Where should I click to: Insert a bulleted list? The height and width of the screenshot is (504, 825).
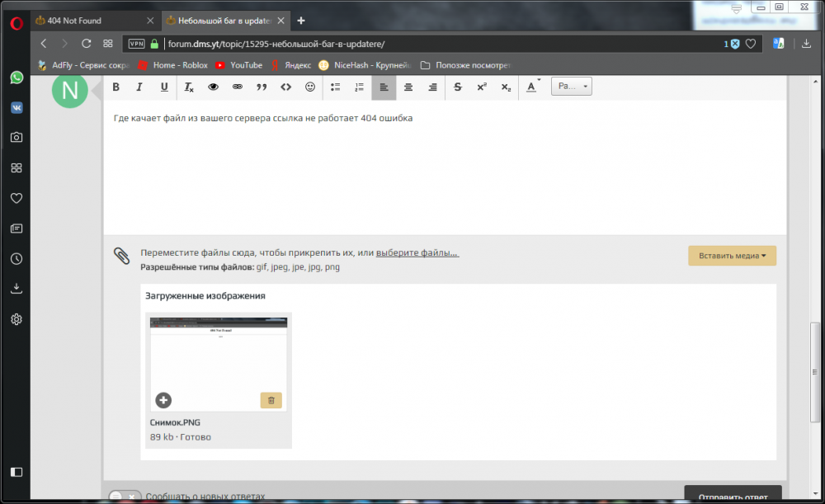pos(335,87)
